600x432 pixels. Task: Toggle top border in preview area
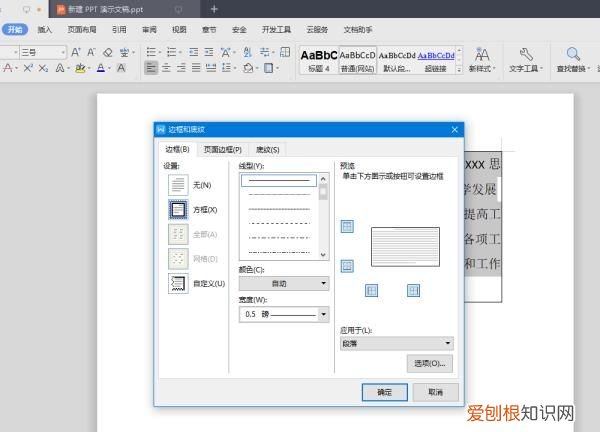point(347,227)
